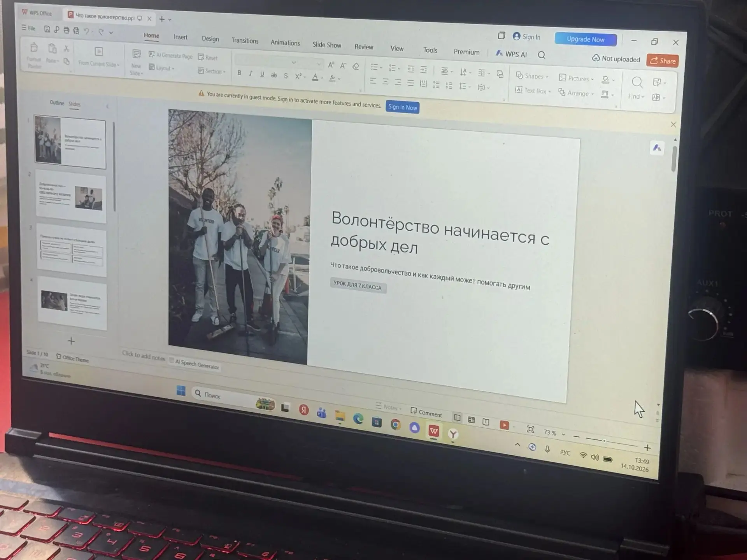Image resolution: width=747 pixels, height=560 pixels.
Task: Switch sidebar to the Outline tab
Action: point(57,103)
